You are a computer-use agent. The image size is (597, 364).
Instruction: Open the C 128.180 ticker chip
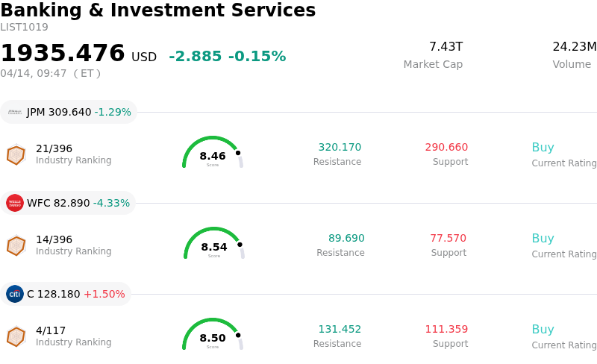point(66,294)
